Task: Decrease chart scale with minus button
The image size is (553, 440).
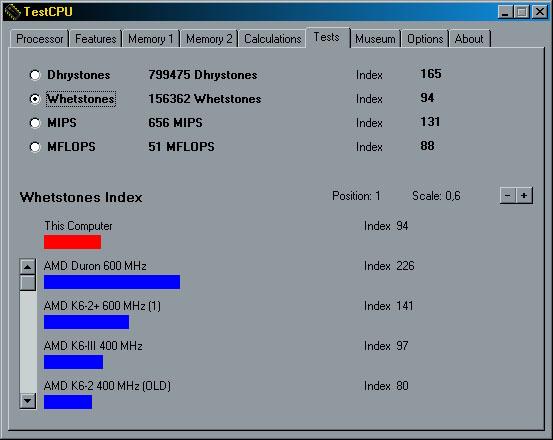Action: tap(508, 196)
